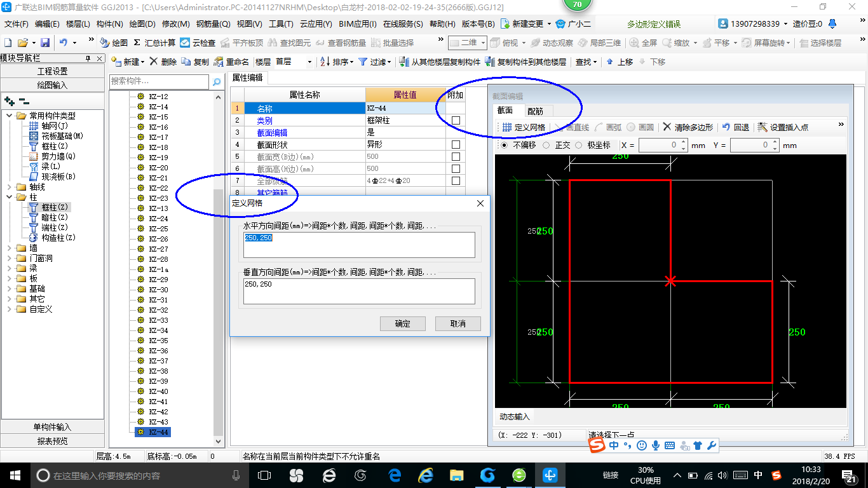The height and width of the screenshot is (488, 868).
Task: Expand all nodes with the plus icon
Action: point(9,101)
